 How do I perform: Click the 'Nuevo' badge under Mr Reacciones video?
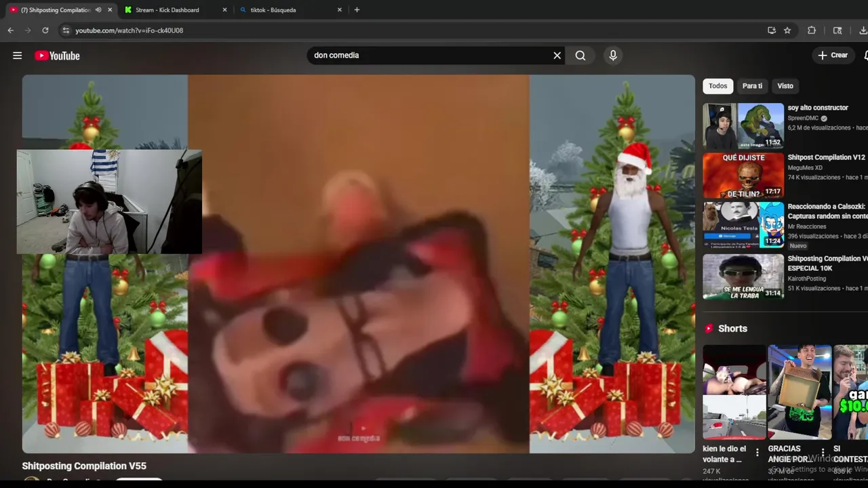coord(798,246)
